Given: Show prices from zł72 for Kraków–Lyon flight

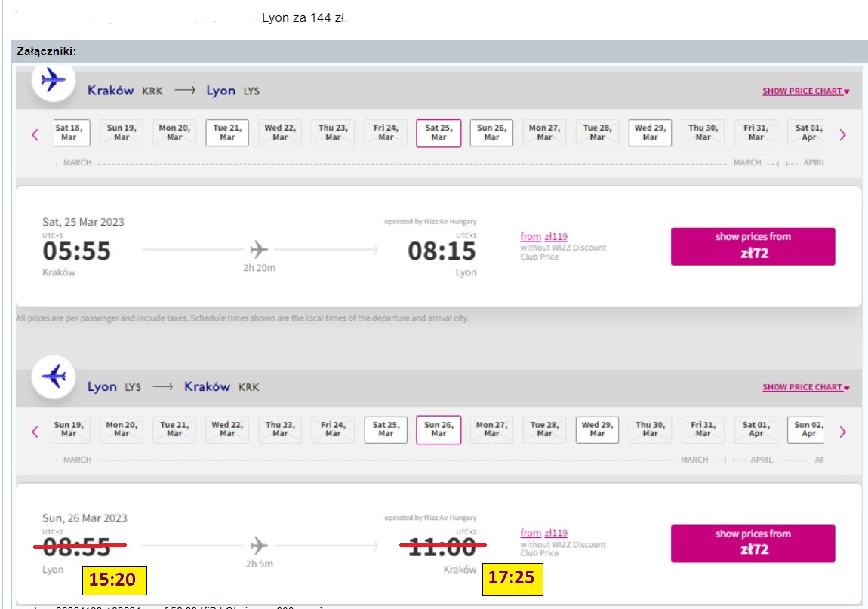Looking at the screenshot, I should 753,246.
